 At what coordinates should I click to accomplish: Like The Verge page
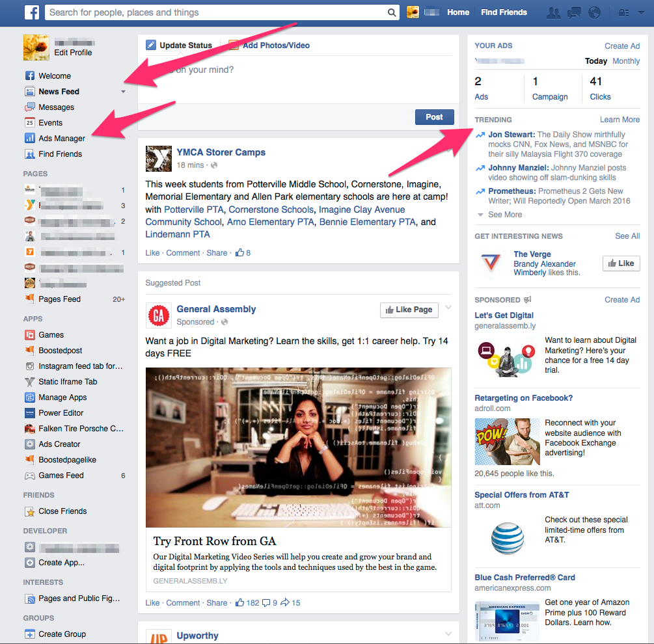[x=621, y=263]
